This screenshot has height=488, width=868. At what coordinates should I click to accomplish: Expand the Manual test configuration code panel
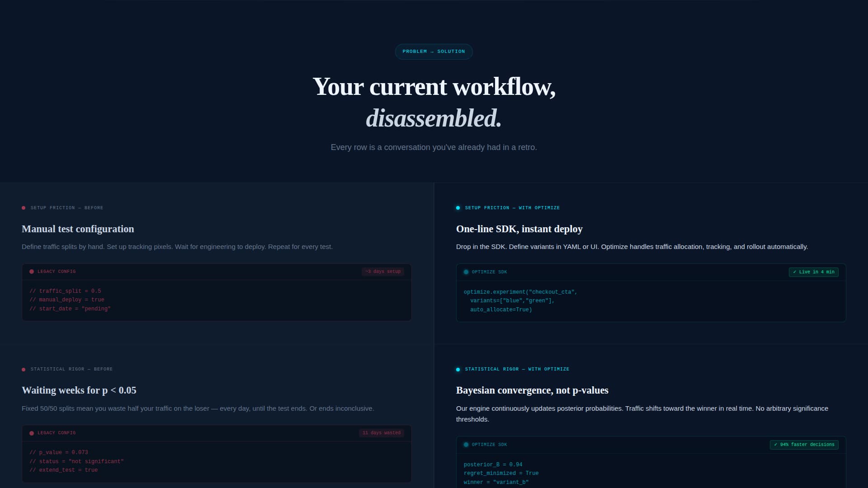(x=216, y=293)
